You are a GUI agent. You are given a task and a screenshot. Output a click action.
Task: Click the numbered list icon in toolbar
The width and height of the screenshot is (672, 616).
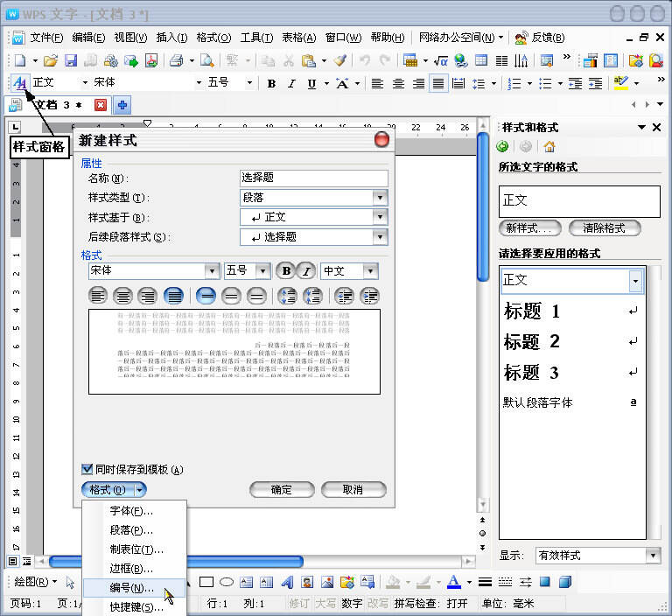pyautogui.click(x=514, y=84)
